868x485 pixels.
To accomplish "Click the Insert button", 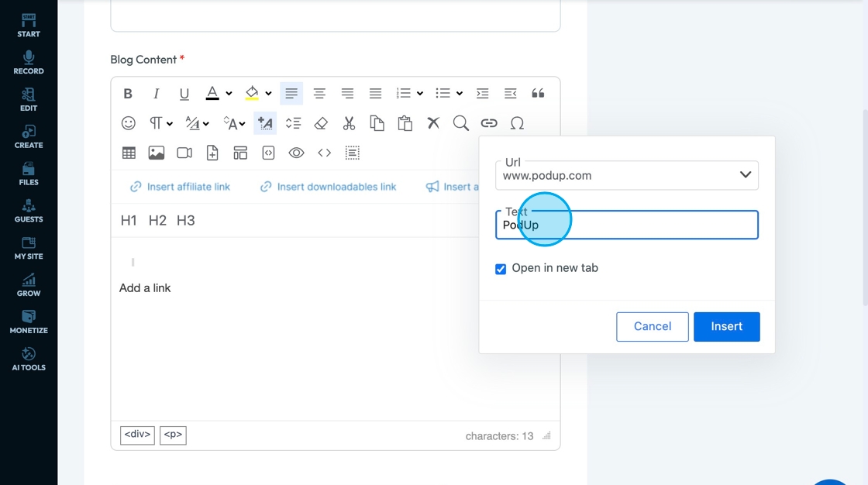I will tap(726, 327).
